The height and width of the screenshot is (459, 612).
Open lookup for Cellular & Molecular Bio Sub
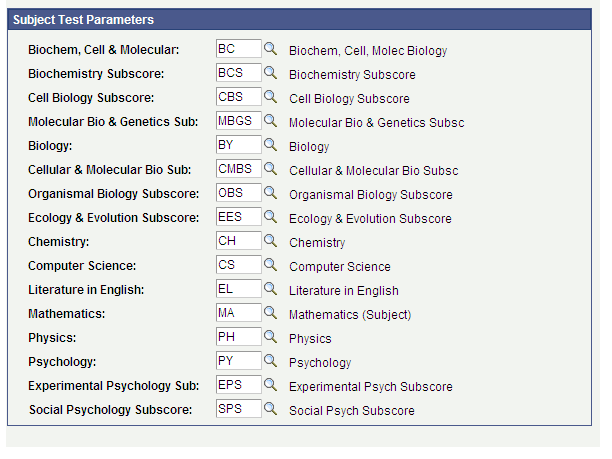coord(270,169)
